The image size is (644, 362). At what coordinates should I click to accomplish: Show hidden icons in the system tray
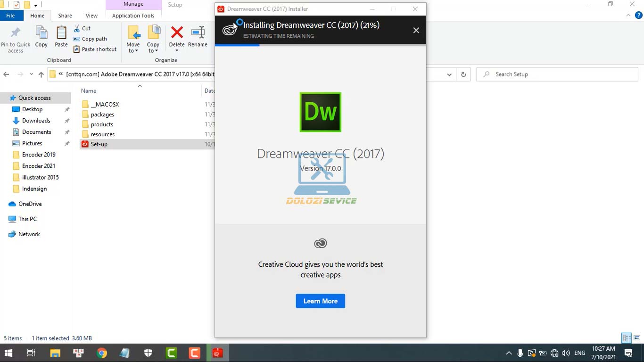[x=508, y=352]
